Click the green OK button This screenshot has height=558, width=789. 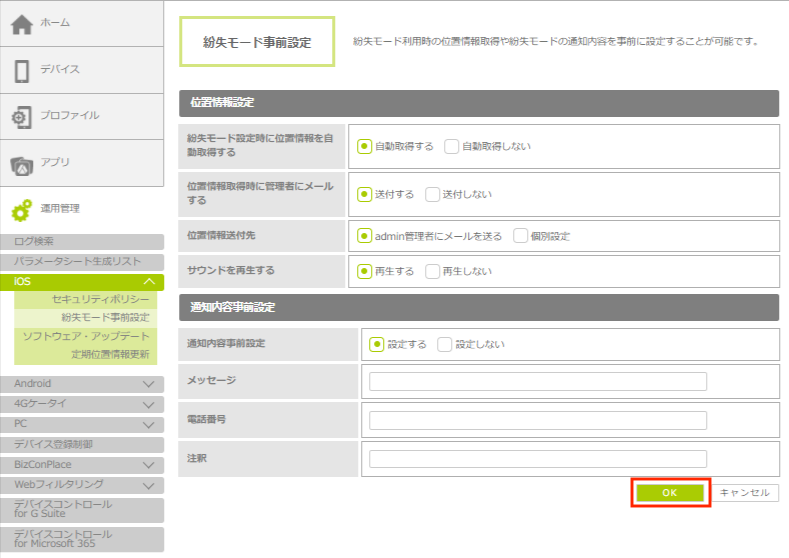click(x=670, y=493)
